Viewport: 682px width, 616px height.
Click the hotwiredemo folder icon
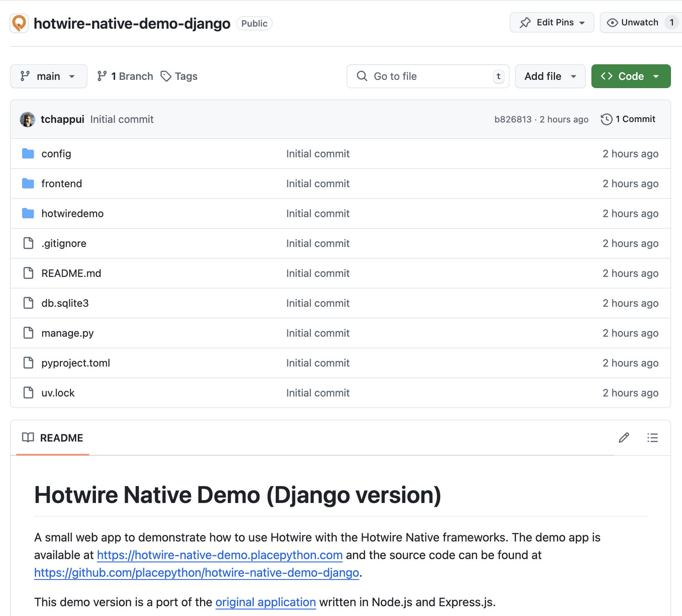[x=28, y=214]
